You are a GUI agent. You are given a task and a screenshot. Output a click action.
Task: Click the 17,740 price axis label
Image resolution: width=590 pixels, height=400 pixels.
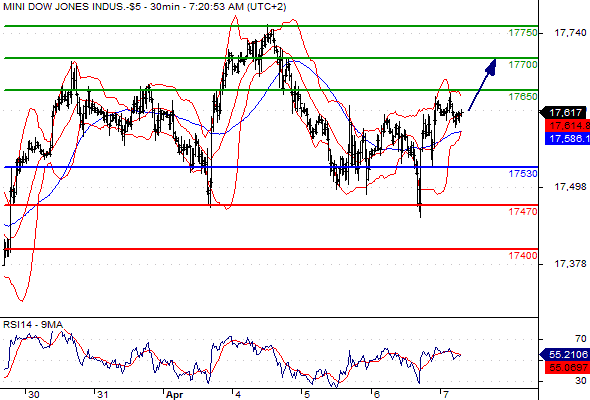(x=570, y=33)
